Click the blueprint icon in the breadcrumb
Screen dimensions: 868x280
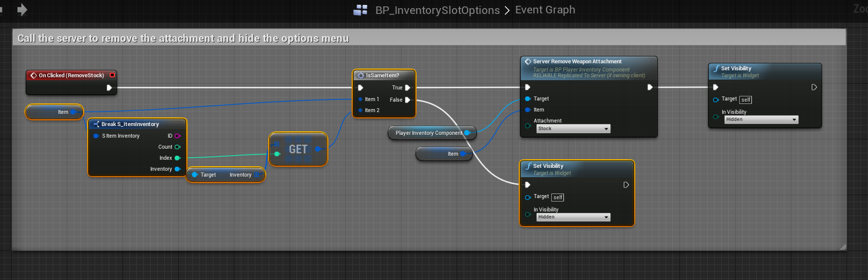[x=360, y=10]
